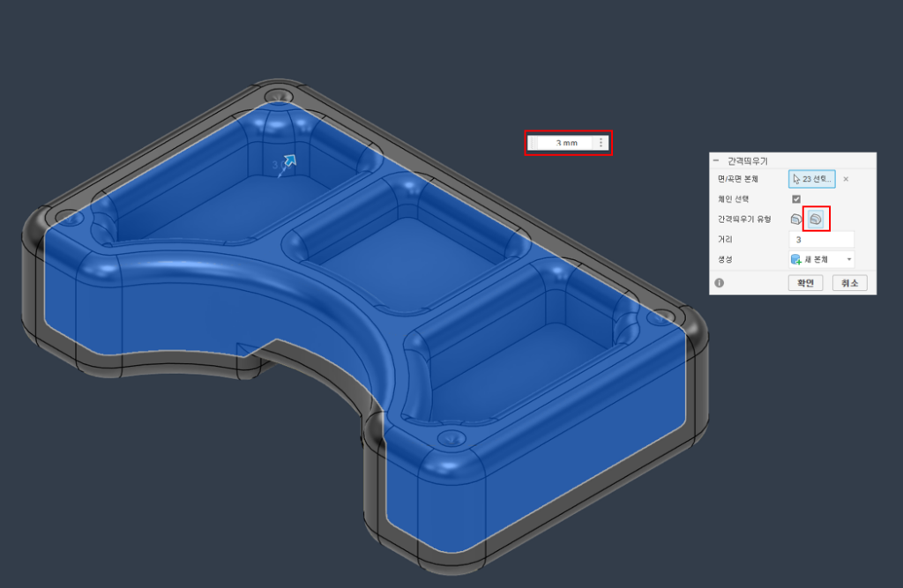Click the floating 3 mm value box
The height and width of the screenshot is (588, 903).
(564, 143)
